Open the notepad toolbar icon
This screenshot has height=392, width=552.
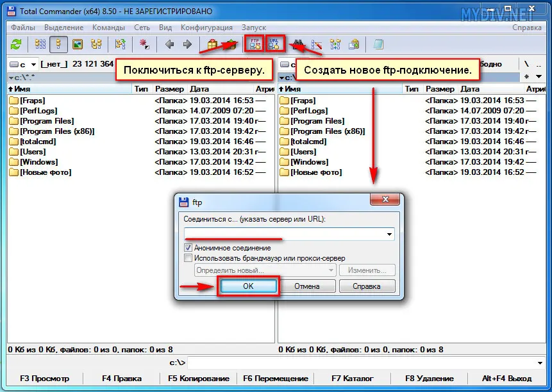pyautogui.click(x=378, y=45)
